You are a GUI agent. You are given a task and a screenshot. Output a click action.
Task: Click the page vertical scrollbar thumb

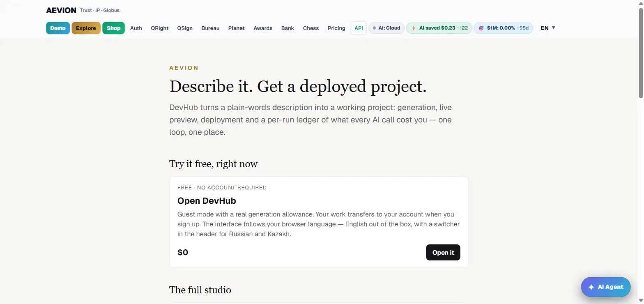click(640, 53)
